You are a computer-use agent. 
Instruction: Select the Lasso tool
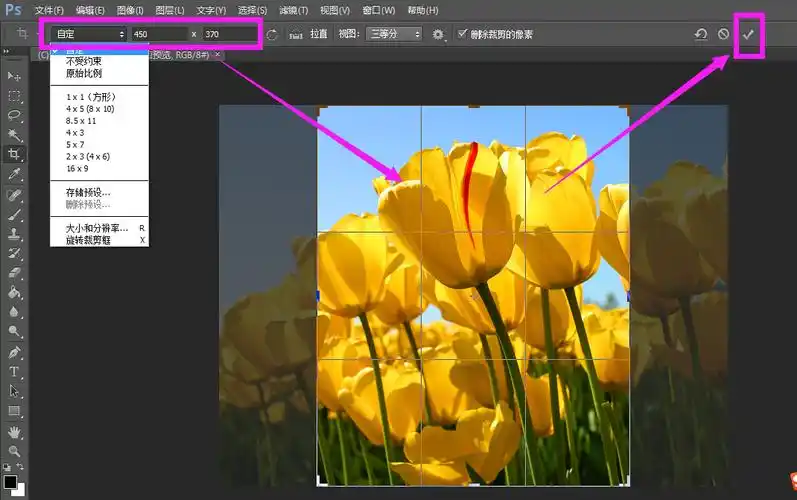pyautogui.click(x=14, y=115)
